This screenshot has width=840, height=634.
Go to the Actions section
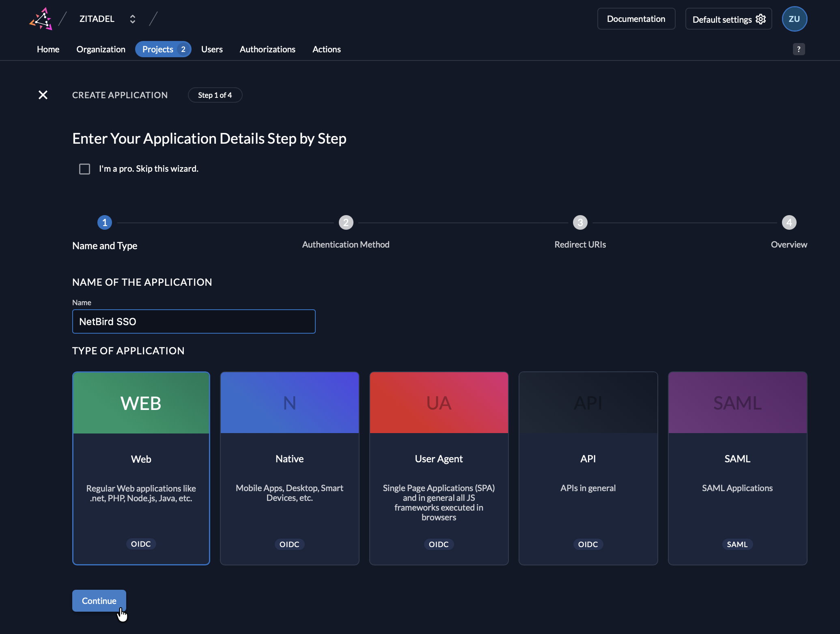(326, 49)
